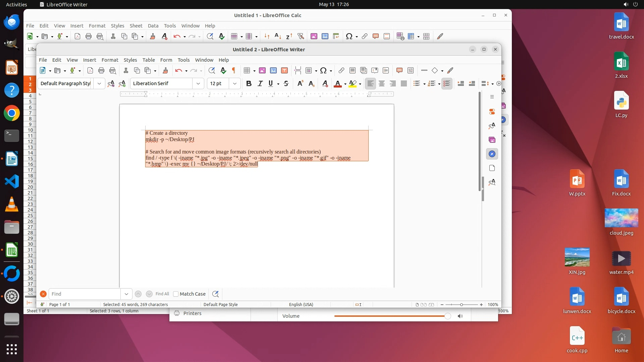Toggle Justified alignment button
The width and height of the screenshot is (644, 362).
coord(404,83)
